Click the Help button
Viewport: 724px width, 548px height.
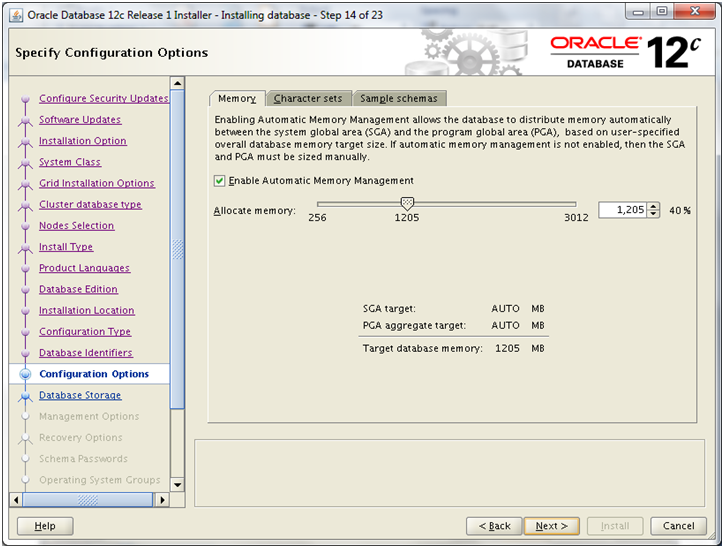coord(45,526)
